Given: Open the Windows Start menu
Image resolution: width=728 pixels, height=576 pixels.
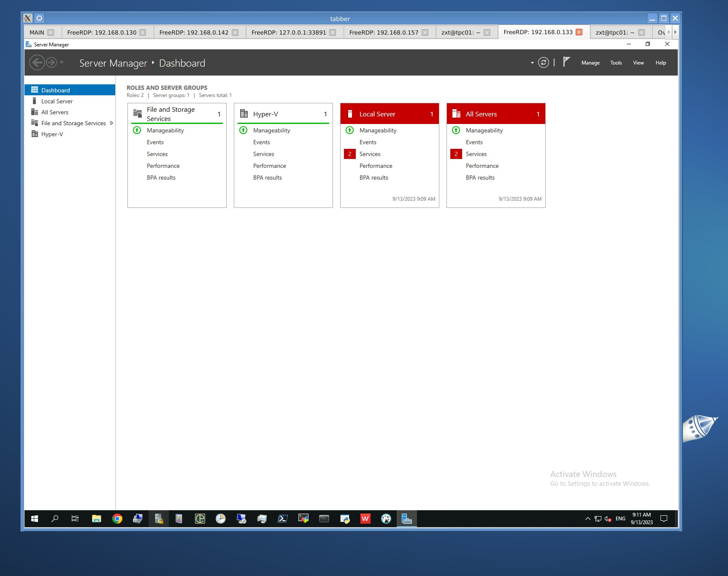Looking at the screenshot, I should [x=35, y=519].
